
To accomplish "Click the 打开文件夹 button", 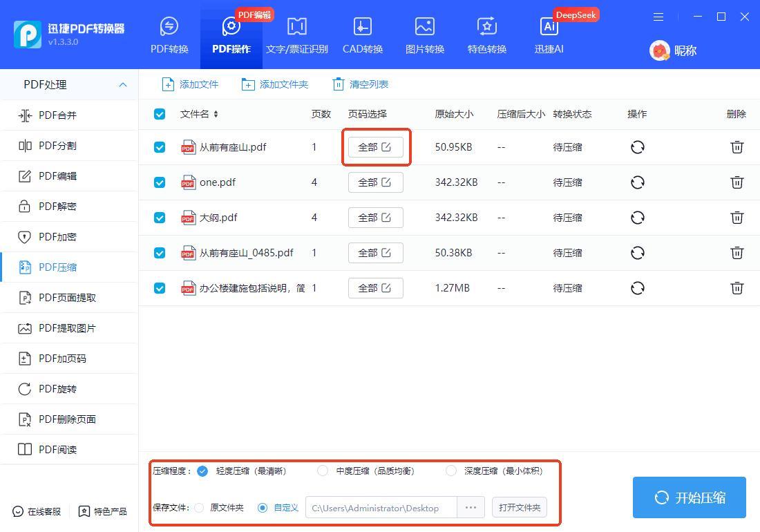I will (520, 507).
